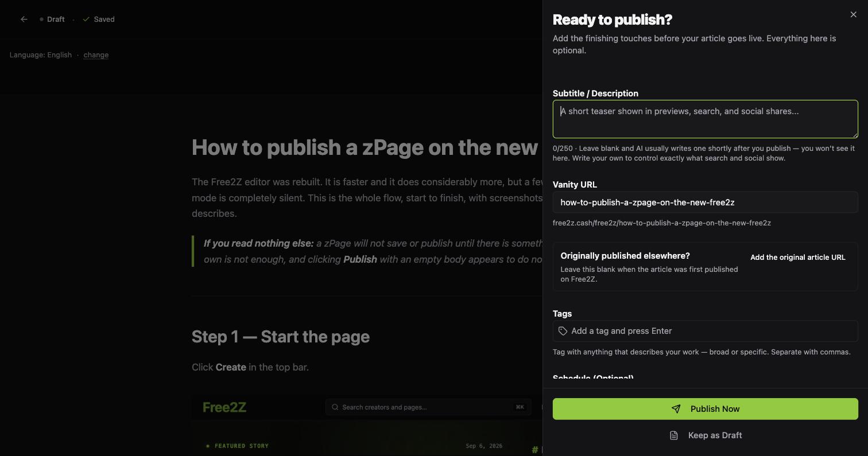The height and width of the screenshot is (456, 868).
Task: Click the 'Originally published elsewhere?' heading
Action: pos(625,256)
